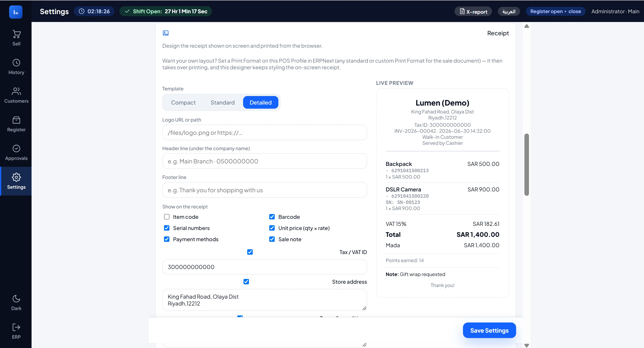The width and height of the screenshot is (644, 348).
Task: Click the clock icon beside 02:18:26
Action: (x=82, y=11)
